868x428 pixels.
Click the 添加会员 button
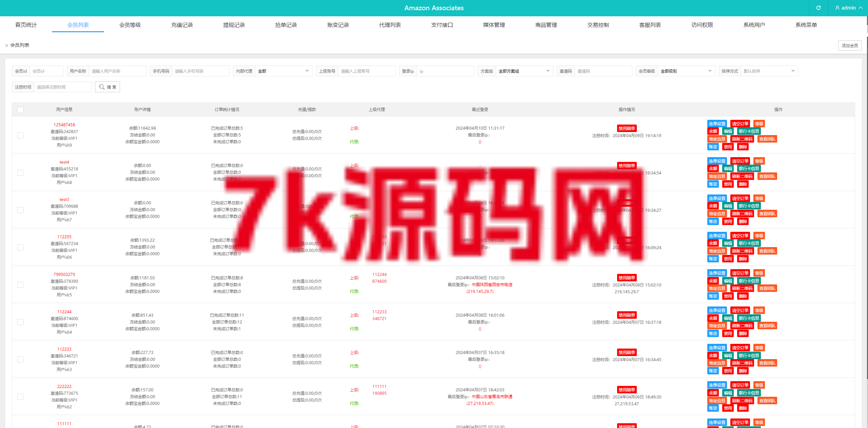click(x=850, y=45)
